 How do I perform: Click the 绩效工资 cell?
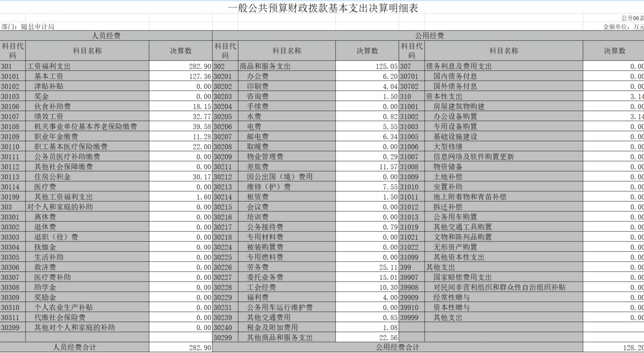(87, 117)
